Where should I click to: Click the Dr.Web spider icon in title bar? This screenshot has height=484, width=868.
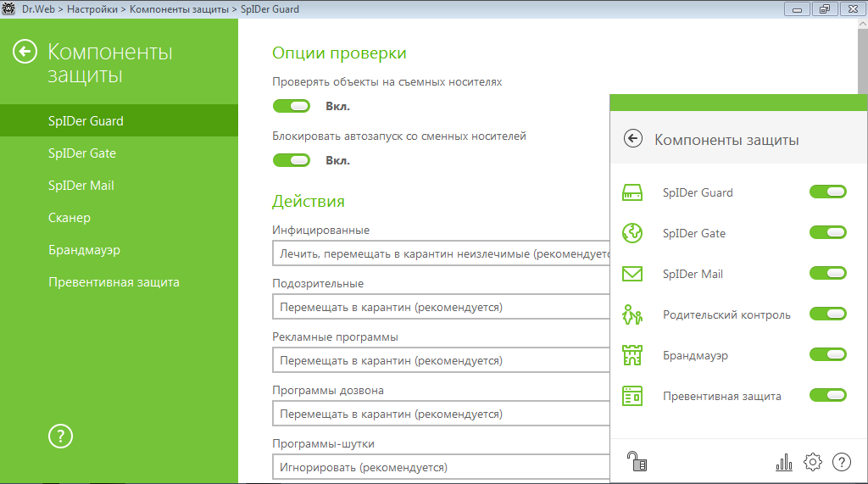8,8
